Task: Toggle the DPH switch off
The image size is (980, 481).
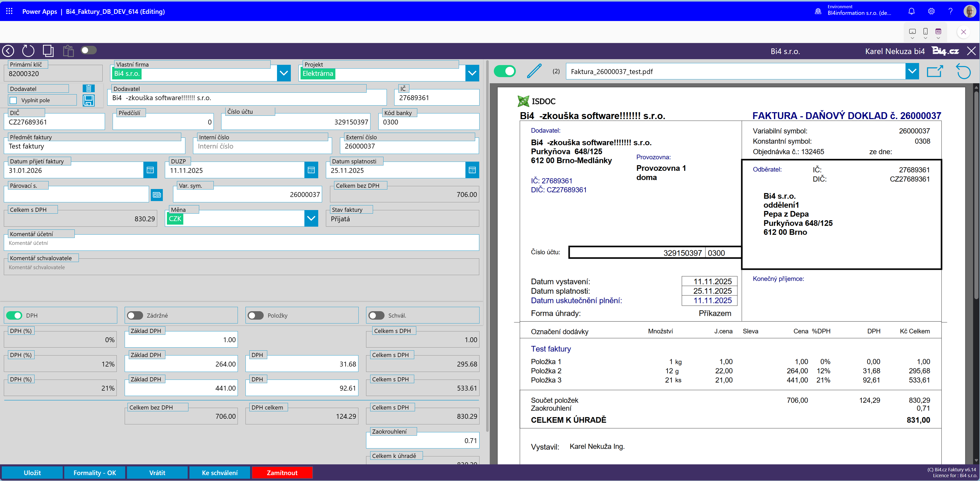Action: click(x=14, y=316)
